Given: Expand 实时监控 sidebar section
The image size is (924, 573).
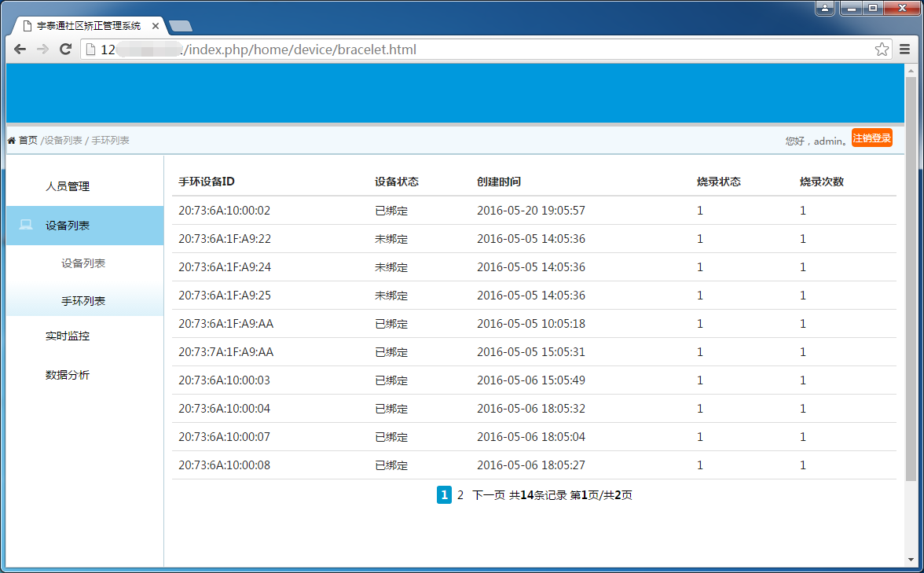Looking at the screenshot, I should click(68, 336).
